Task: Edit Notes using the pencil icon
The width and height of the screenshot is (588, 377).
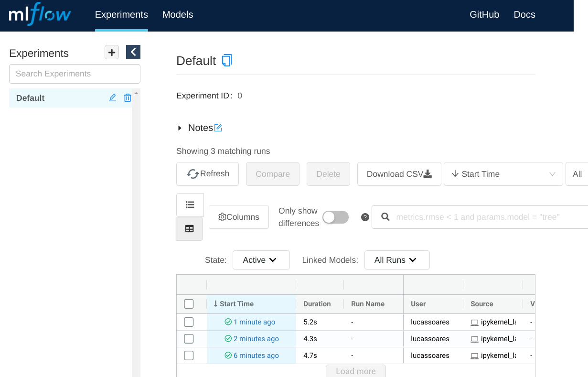Action: [x=218, y=128]
